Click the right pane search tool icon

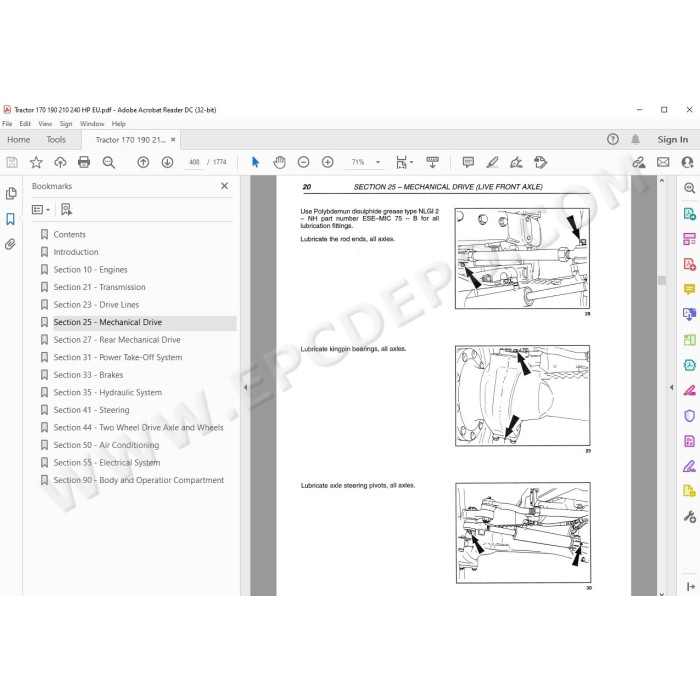click(x=689, y=188)
